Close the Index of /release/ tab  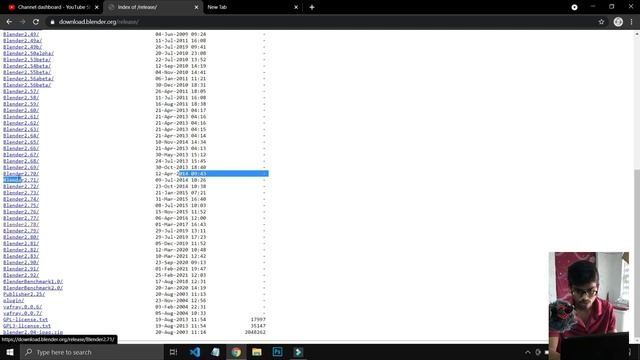click(196, 7)
